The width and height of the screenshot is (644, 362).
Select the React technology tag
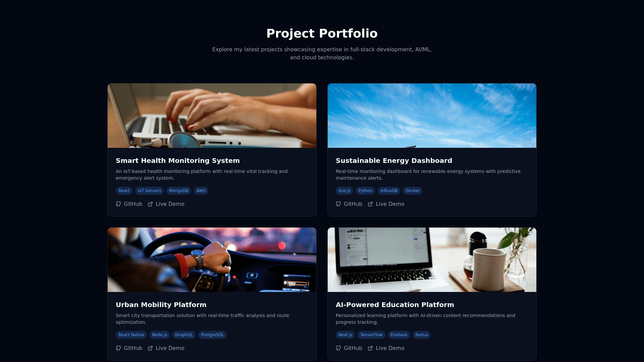(x=124, y=191)
